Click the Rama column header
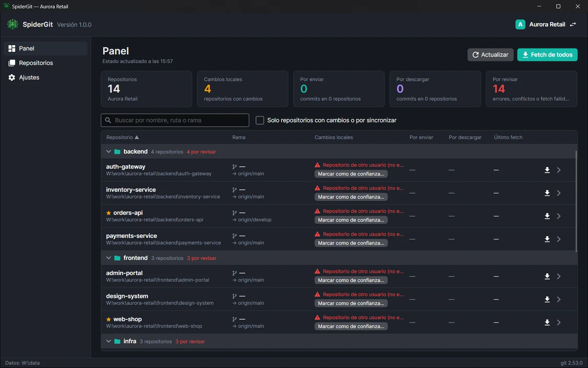The image size is (588, 368). pos(239,137)
